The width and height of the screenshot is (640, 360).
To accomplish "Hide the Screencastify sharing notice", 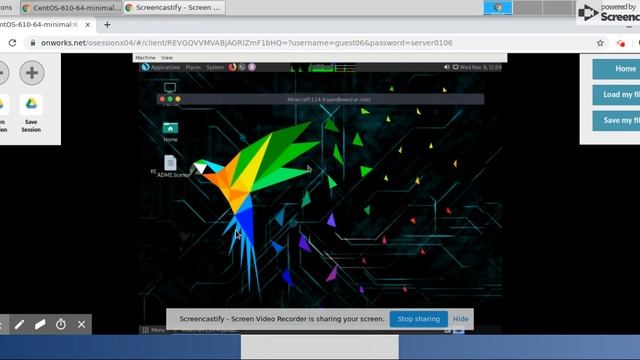I will click(x=460, y=319).
